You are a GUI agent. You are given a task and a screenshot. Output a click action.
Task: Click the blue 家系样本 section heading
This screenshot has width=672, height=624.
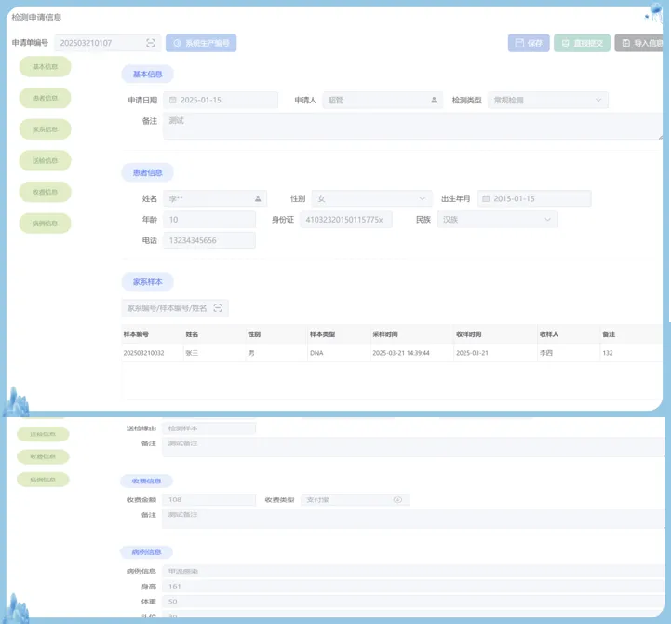coord(147,282)
